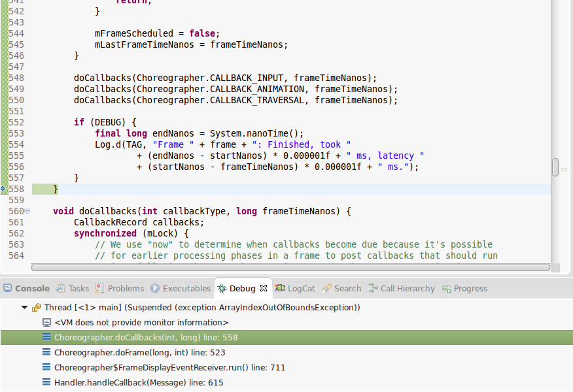Click the Call Hierarchy icon
Viewport: 573px width, 392px height.
pyautogui.click(x=373, y=288)
